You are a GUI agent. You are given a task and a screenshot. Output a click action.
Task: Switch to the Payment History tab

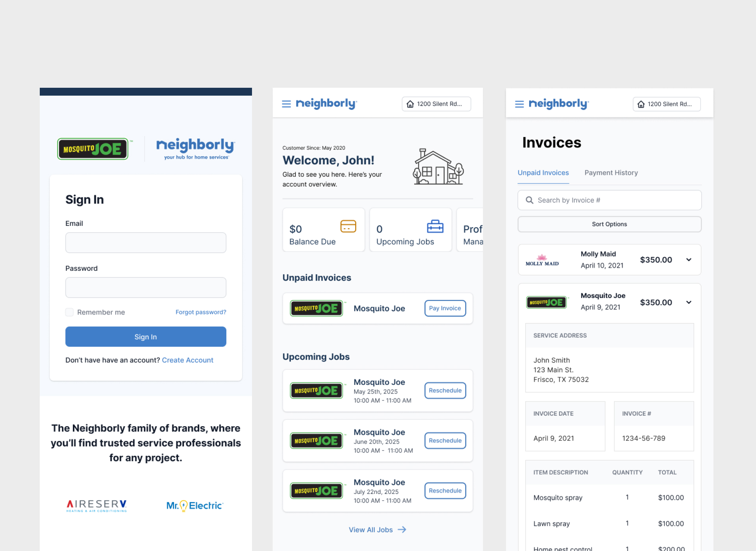pos(611,173)
